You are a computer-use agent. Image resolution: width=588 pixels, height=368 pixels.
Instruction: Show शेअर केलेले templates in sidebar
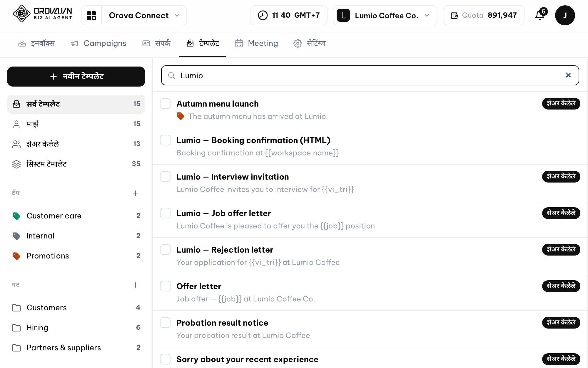tap(76, 144)
